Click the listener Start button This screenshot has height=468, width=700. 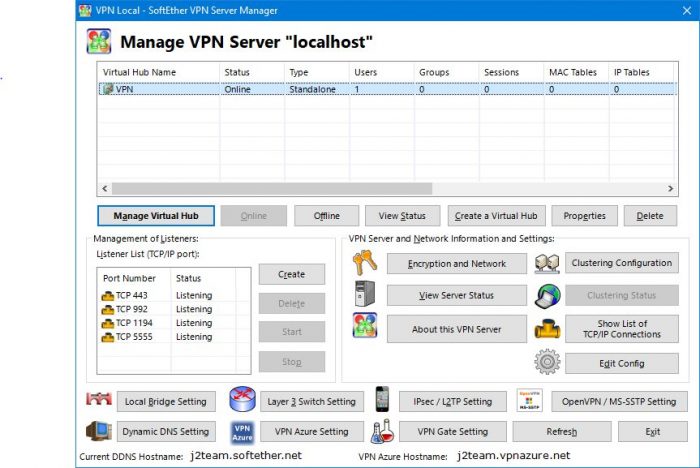(x=292, y=332)
